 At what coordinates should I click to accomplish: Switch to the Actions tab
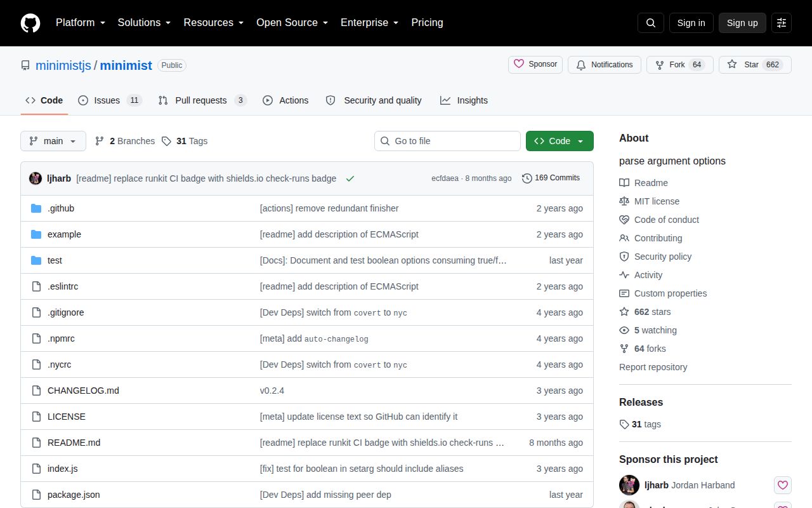[285, 100]
